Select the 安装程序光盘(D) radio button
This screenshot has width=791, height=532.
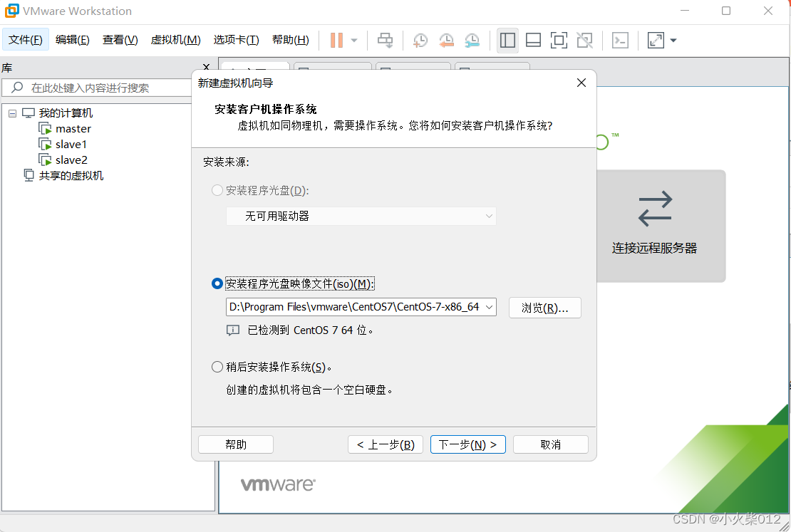coord(217,191)
